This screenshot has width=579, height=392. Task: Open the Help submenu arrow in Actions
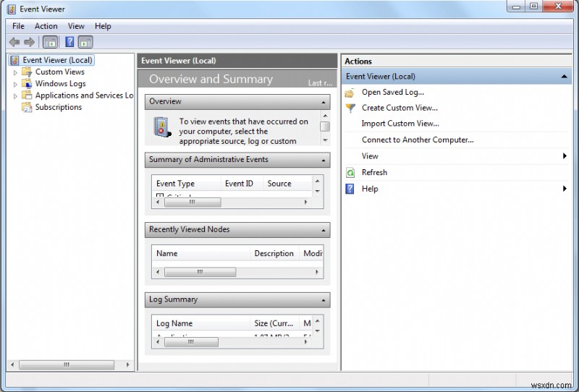click(x=565, y=189)
